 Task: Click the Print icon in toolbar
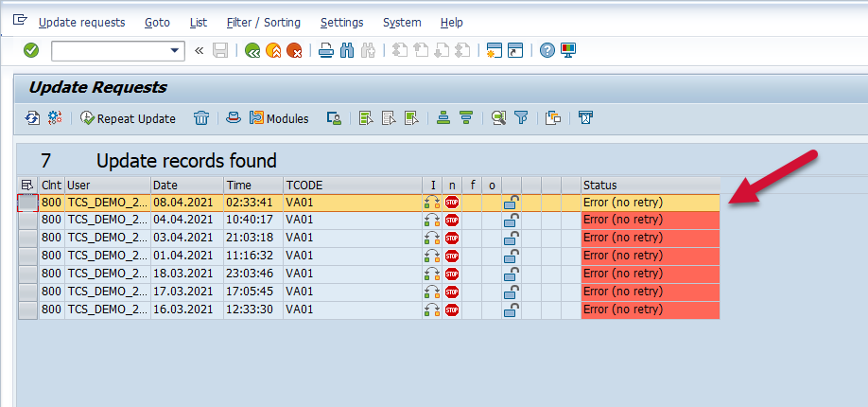click(325, 51)
